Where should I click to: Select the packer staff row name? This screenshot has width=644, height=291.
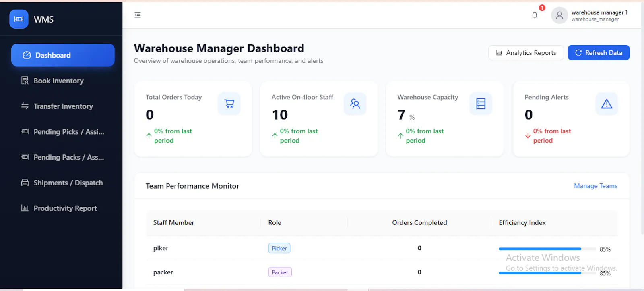click(x=163, y=272)
